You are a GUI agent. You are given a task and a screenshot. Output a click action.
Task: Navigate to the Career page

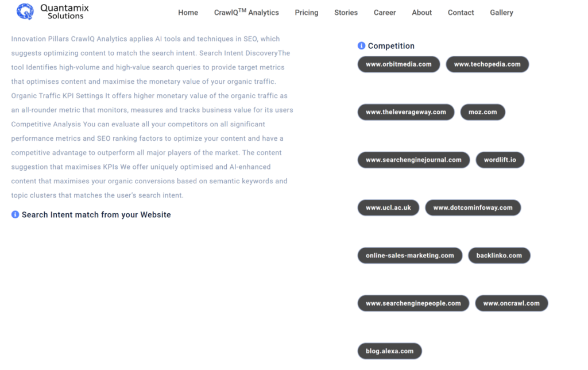coord(385,13)
